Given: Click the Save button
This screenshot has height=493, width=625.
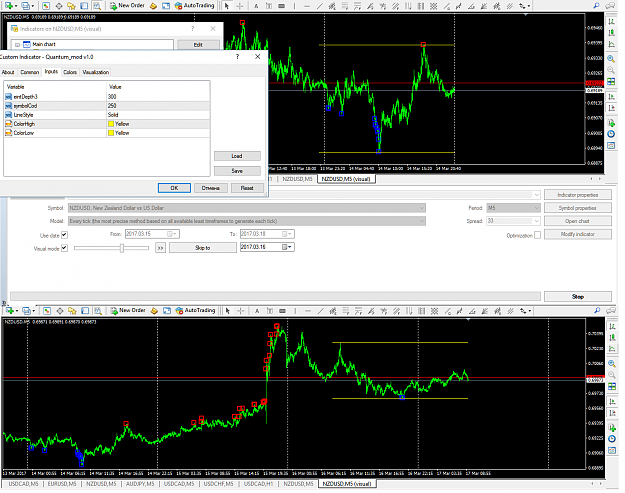Looking at the screenshot, I should [x=237, y=171].
